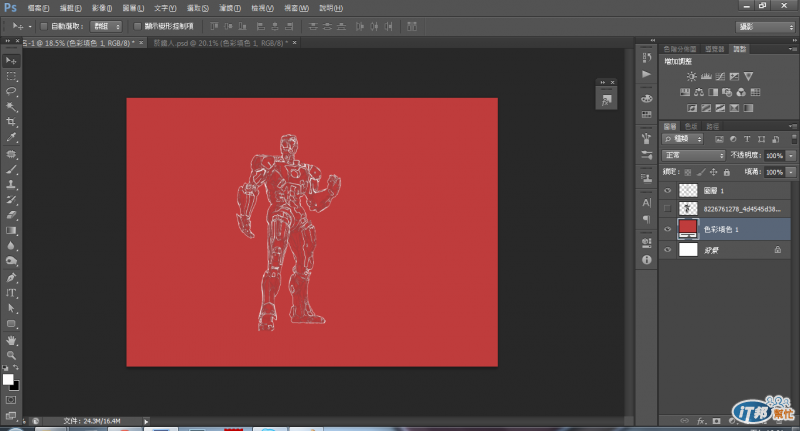This screenshot has height=431, width=800.
Task: Add a Brightness/Contrast adjustment (sun icon)
Action: (x=690, y=76)
